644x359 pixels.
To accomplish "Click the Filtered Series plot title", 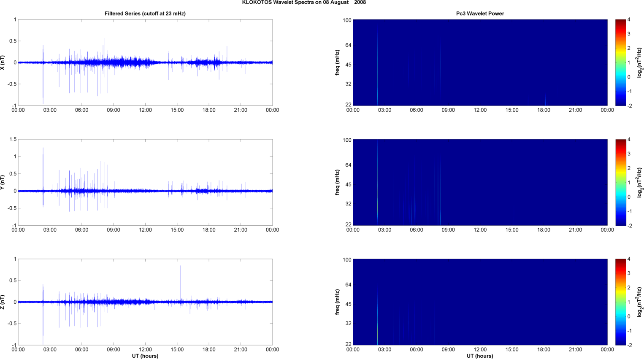I will click(x=145, y=13).
